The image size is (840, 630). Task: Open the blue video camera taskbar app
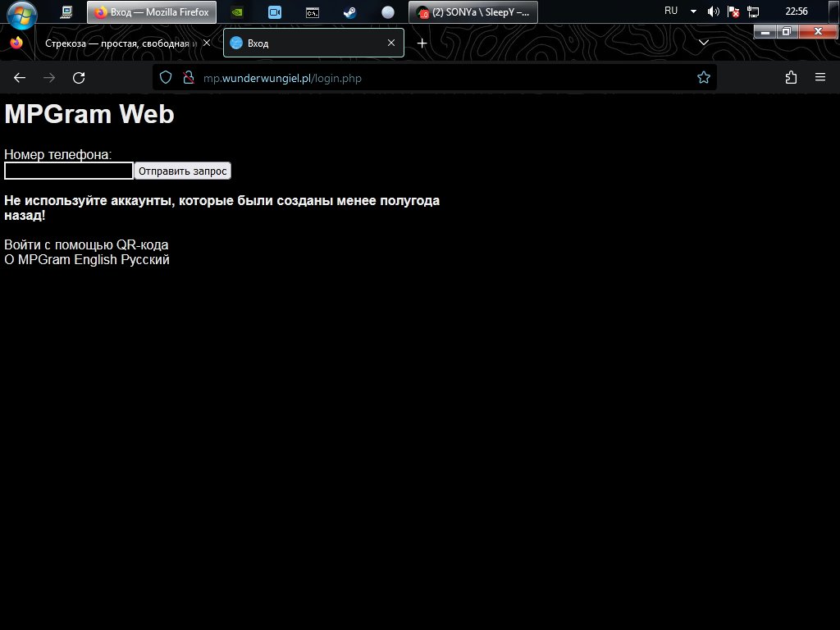(x=275, y=12)
